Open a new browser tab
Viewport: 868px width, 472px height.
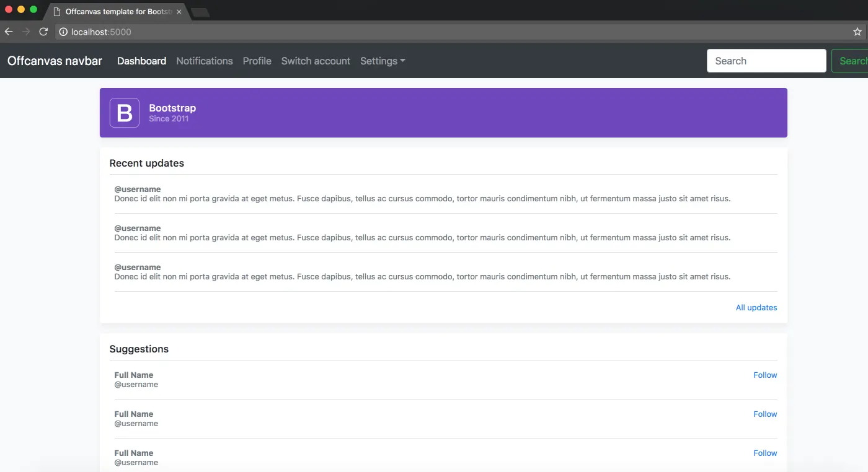click(x=200, y=12)
